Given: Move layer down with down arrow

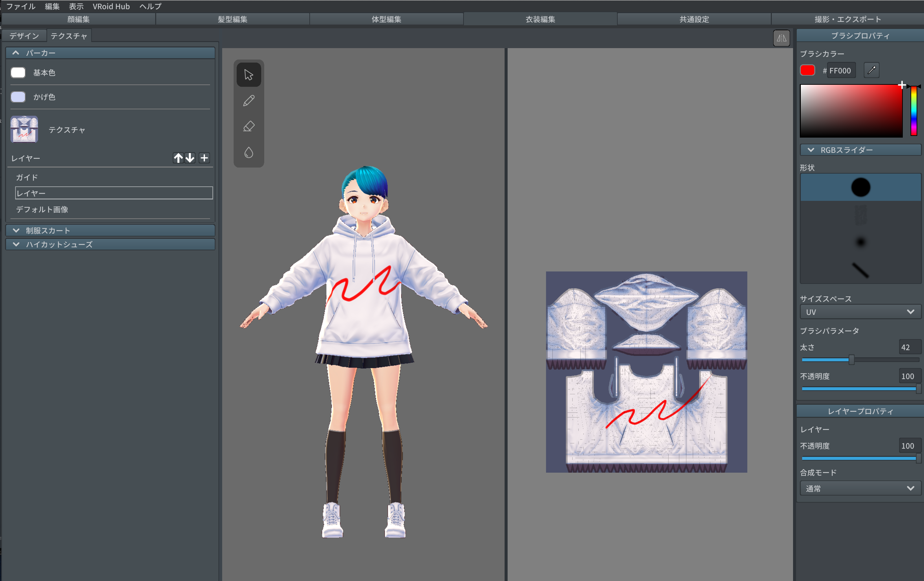Looking at the screenshot, I should coord(190,158).
